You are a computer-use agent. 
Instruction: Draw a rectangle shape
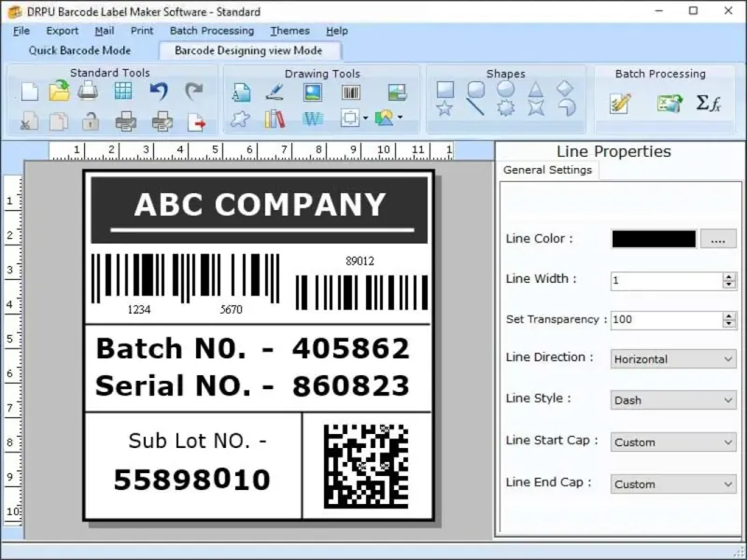(445, 89)
